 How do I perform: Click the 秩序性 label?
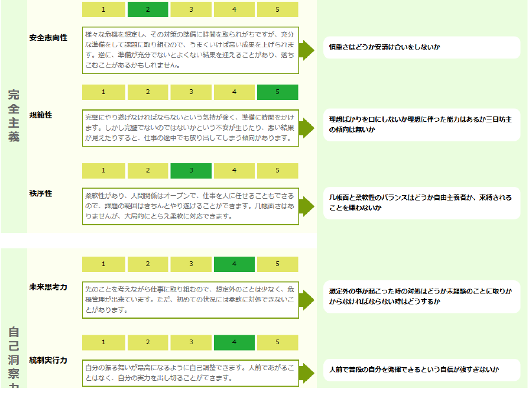pos(41,193)
